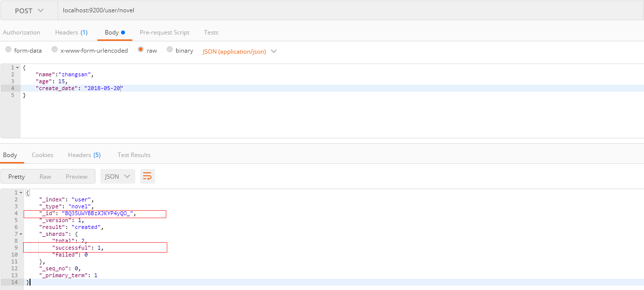Open the JSON (application/json) content type dropdown

240,51
